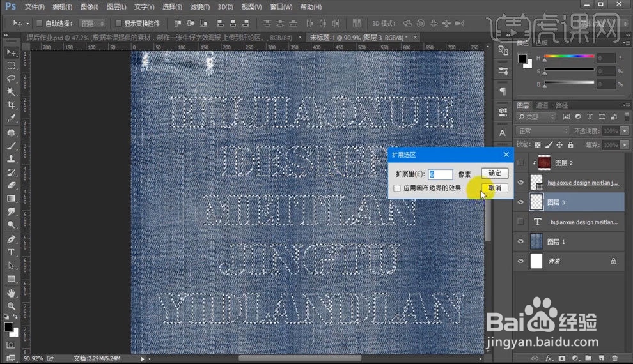This screenshot has width=633, height=364.
Task: Select the Healing Brush tool
Action: click(x=12, y=133)
